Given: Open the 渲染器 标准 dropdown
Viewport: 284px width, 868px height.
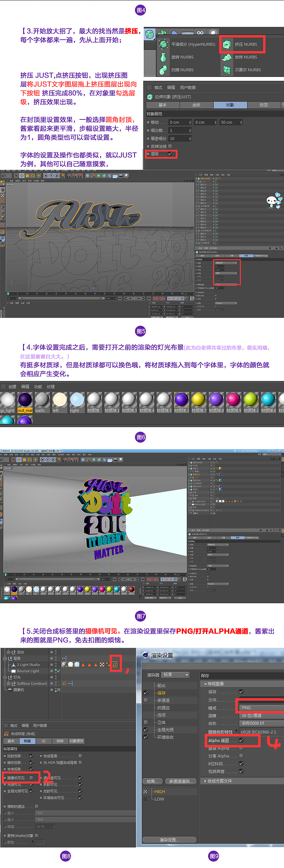Looking at the screenshot, I should (x=175, y=675).
